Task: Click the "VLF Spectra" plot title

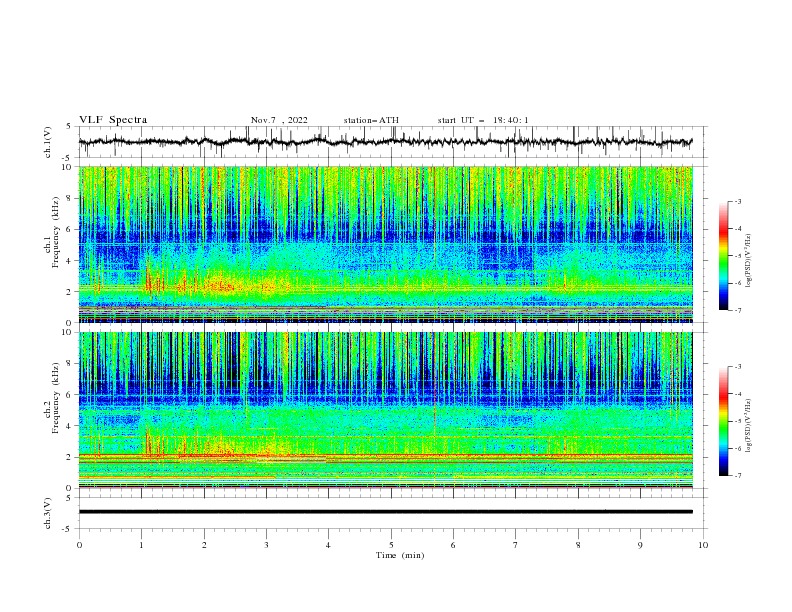Action: (x=113, y=120)
